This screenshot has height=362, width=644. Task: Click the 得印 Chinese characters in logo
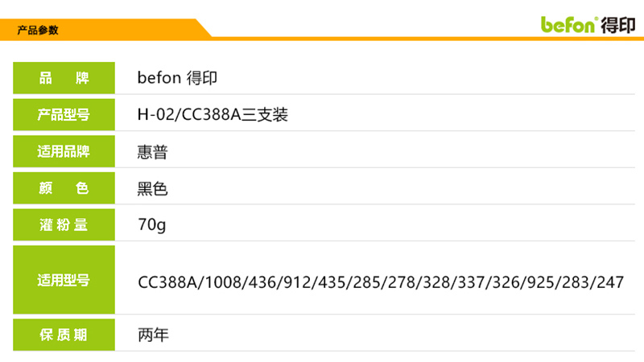pos(618,26)
